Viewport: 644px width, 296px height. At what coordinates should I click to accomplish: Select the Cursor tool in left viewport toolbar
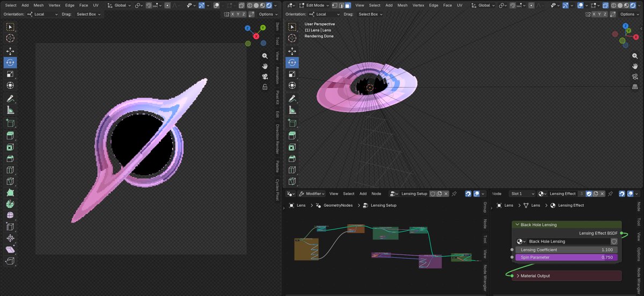[x=10, y=39]
